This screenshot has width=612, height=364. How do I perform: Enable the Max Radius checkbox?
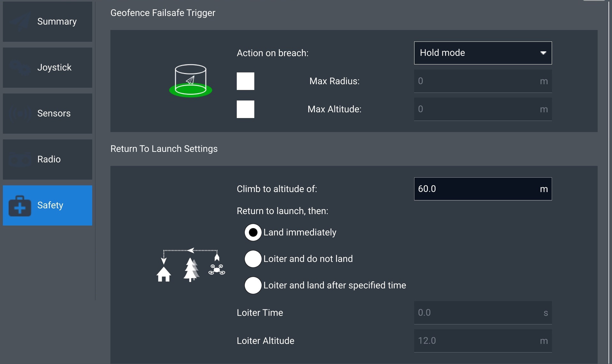click(x=245, y=81)
